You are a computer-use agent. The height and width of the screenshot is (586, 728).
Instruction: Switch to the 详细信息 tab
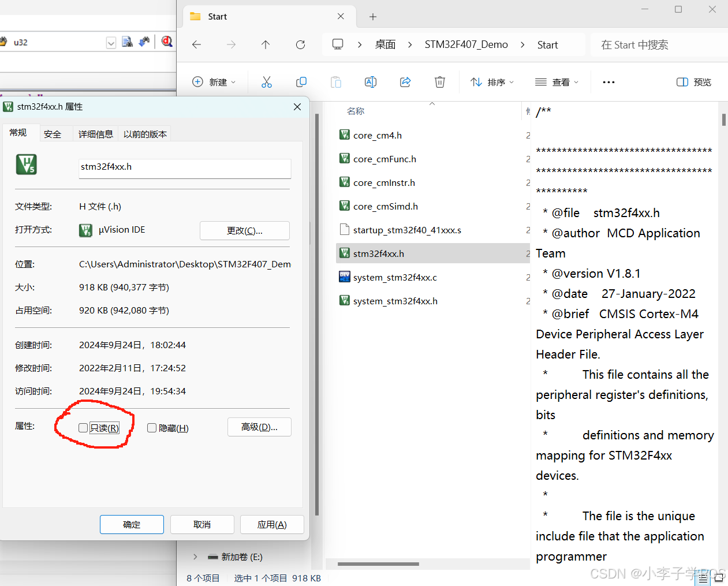pos(95,133)
